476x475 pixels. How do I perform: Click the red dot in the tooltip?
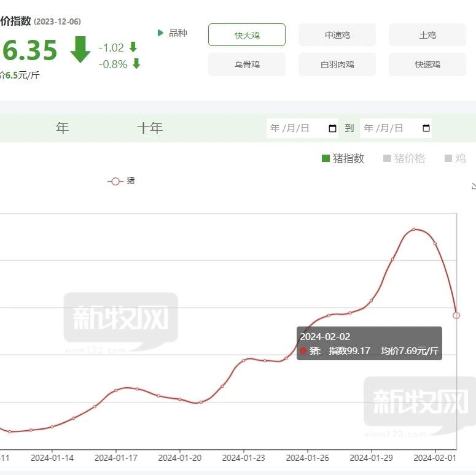coord(303,350)
